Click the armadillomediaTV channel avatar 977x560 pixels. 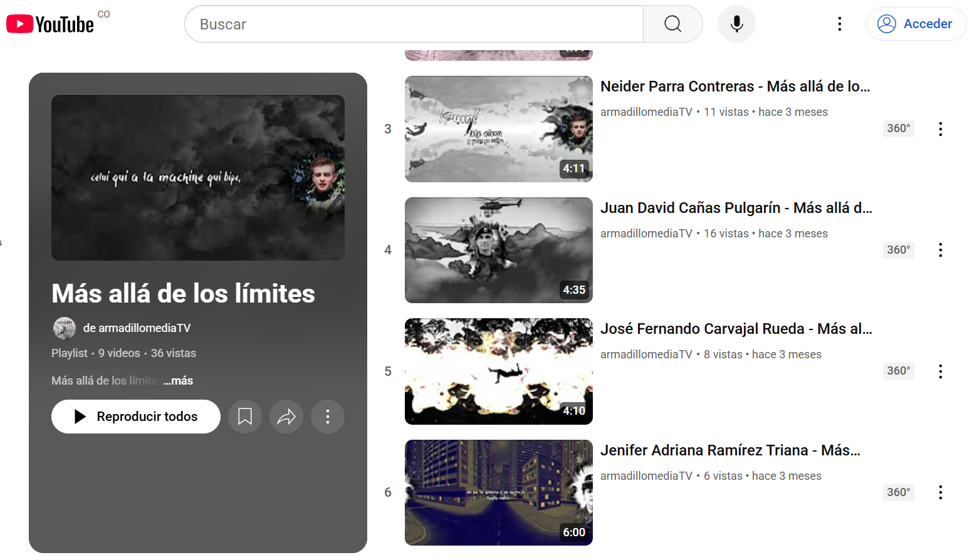tap(65, 328)
